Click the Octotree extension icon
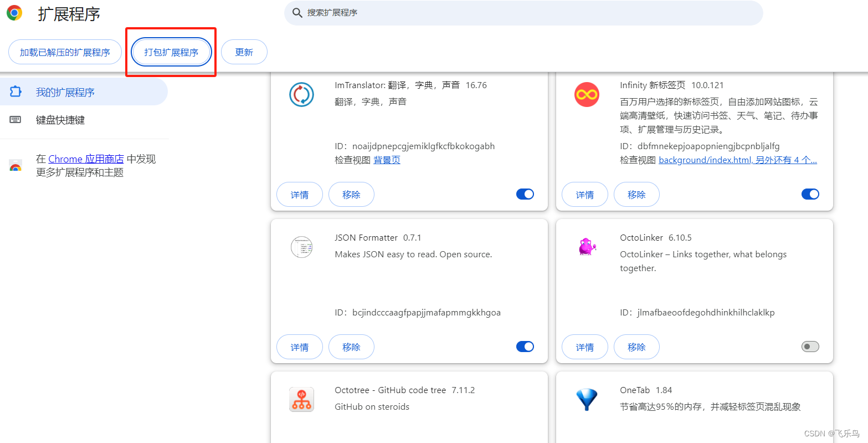The width and height of the screenshot is (868, 443). point(301,399)
